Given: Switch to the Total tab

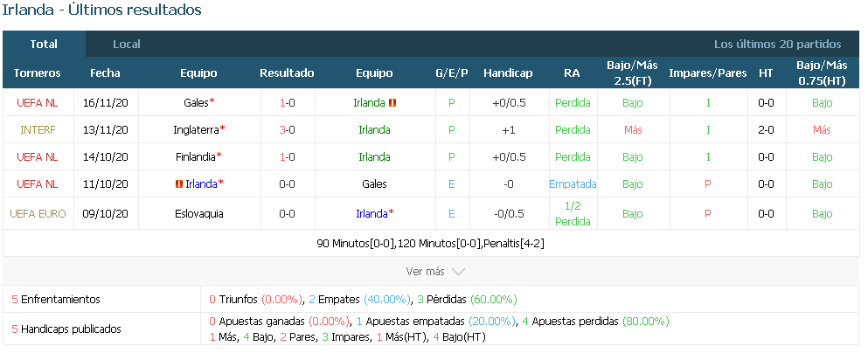Looking at the screenshot, I should click(x=44, y=45).
